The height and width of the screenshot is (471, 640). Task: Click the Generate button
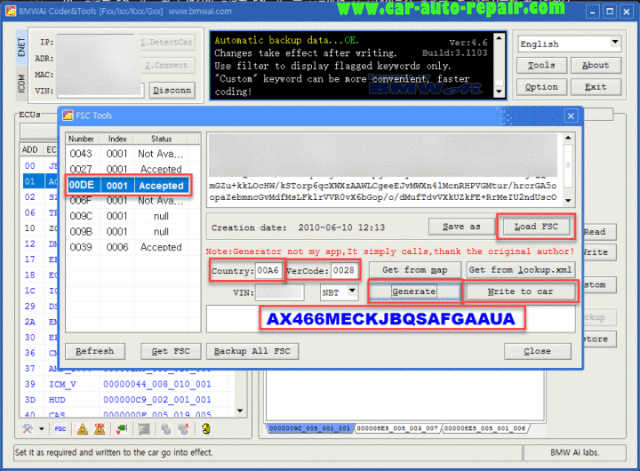(415, 291)
